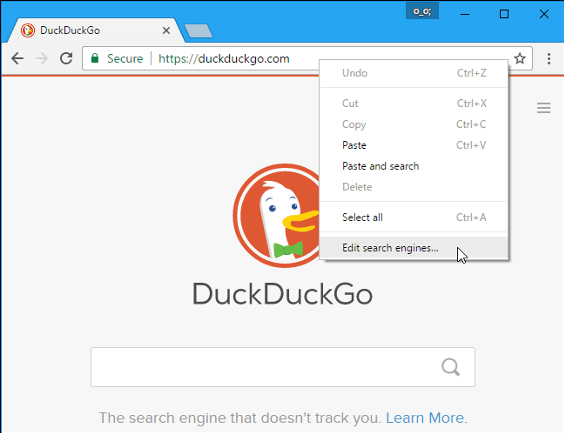The height and width of the screenshot is (433, 564).
Task: Reload the DuckDuckGo page
Action: pyautogui.click(x=66, y=58)
